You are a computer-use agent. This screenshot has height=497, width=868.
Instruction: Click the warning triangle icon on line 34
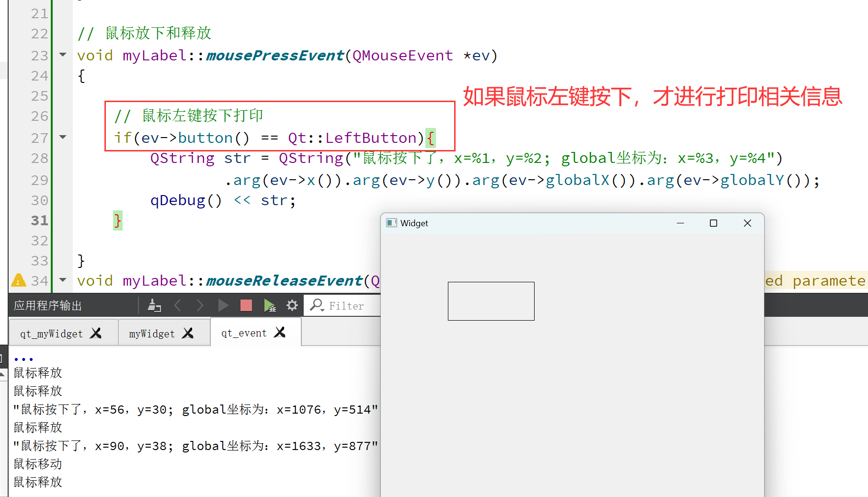tap(18, 280)
